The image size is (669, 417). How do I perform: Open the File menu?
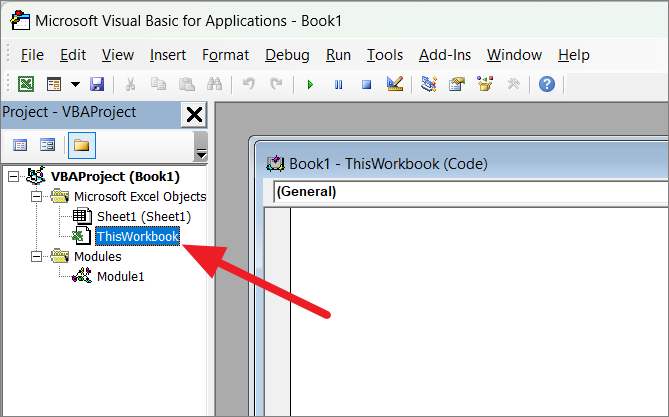click(x=32, y=55)
